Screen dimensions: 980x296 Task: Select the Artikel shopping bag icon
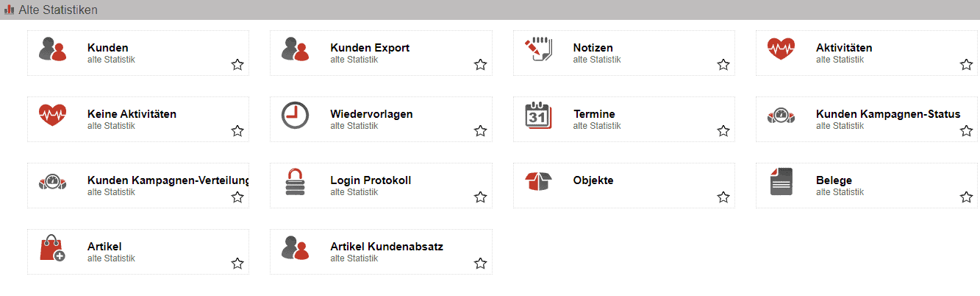[x=52, y=247]
